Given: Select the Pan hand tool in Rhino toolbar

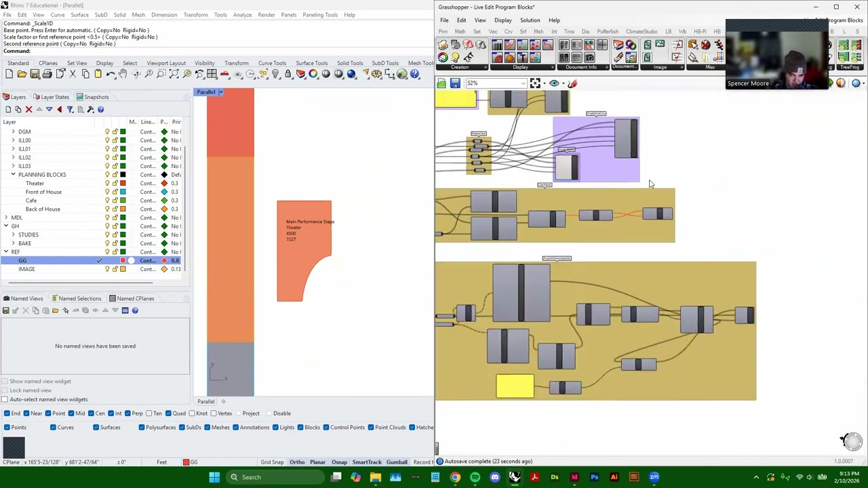Looking at the screenshot, I should [123, 74].
